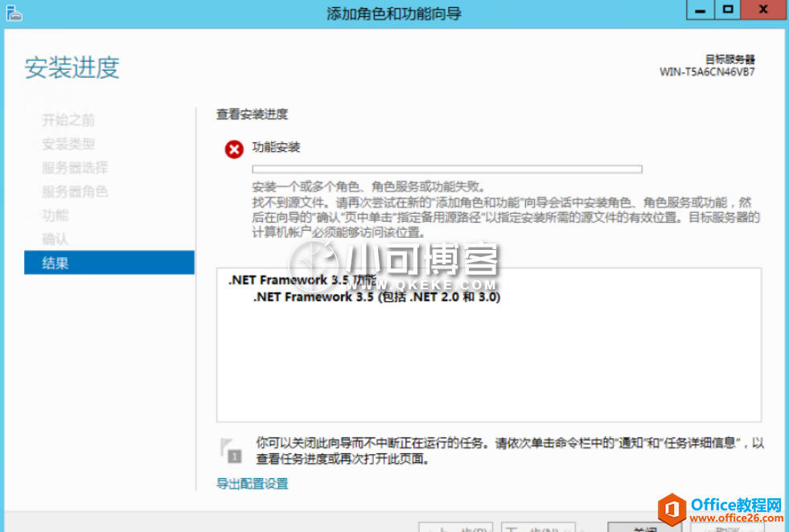Select the .NET Framework 3.5 功能 row
This screenshot has width=789, height=532.
[x=302, y=280]
